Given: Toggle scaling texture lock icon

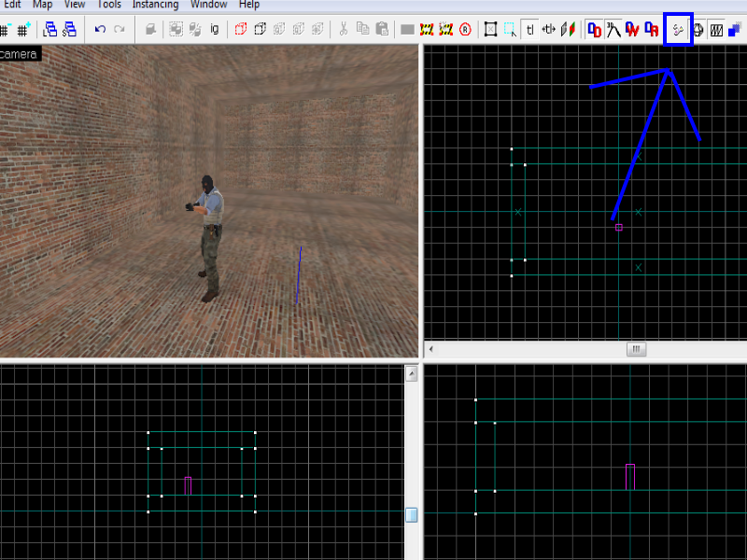Looking at the screenshot, I should [549, 30].
